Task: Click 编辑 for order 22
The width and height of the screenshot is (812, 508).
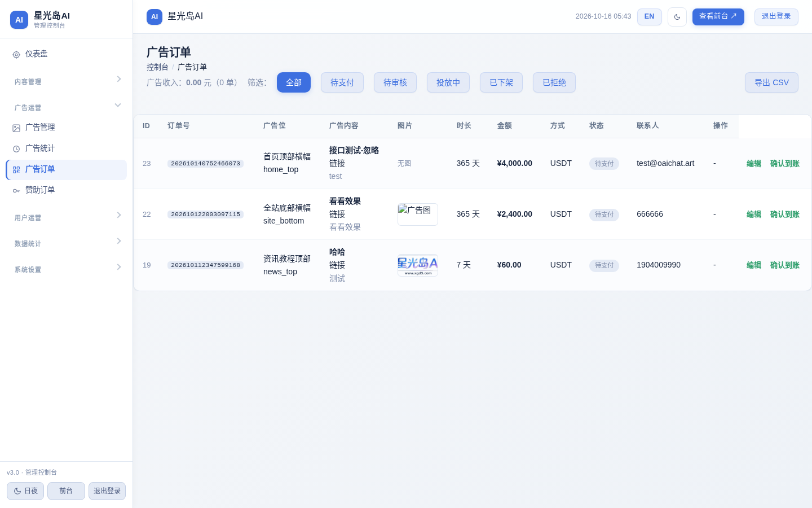Action: (754, 214)
